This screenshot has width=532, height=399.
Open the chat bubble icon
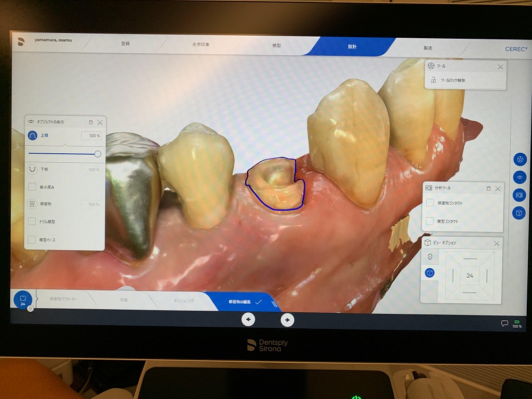click(x=504, y=323)
